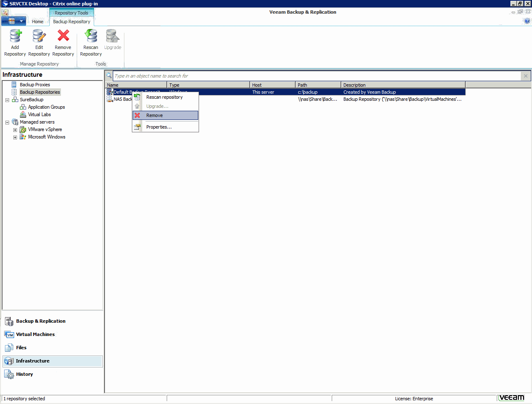Image resolution: width=532 pixels, height=404 pixels.
Task: Click the greyed Upgrade ribbon icon
Action: 112,36
